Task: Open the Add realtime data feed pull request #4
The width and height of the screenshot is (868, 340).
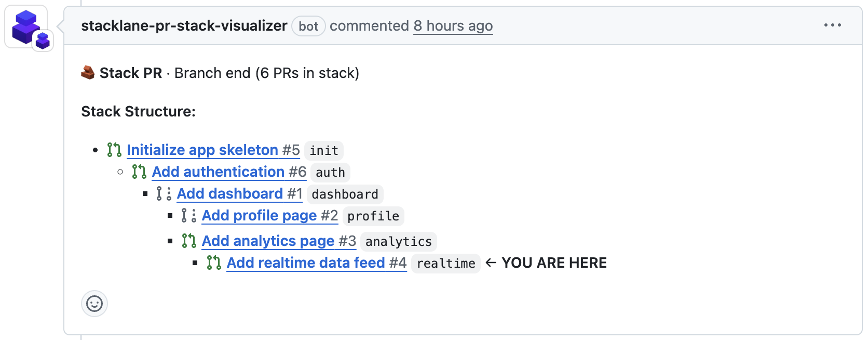Action: (305, 263)
